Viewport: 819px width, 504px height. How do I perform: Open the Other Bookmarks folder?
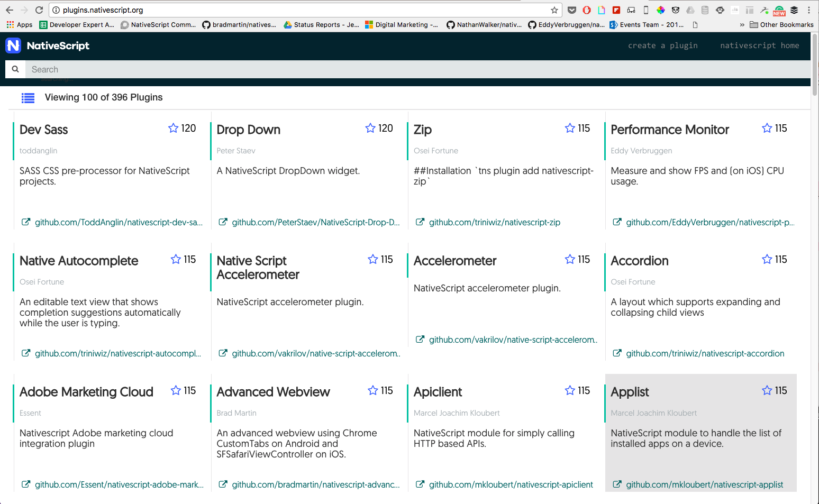[x=781, y=25]
